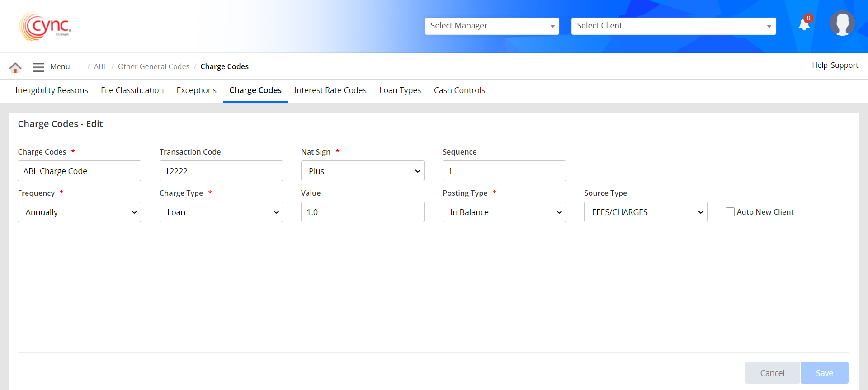Enable the Auto New Client checkbox
Image resolution: width=868 pixels, height=390 pixels.
(730, 212)
